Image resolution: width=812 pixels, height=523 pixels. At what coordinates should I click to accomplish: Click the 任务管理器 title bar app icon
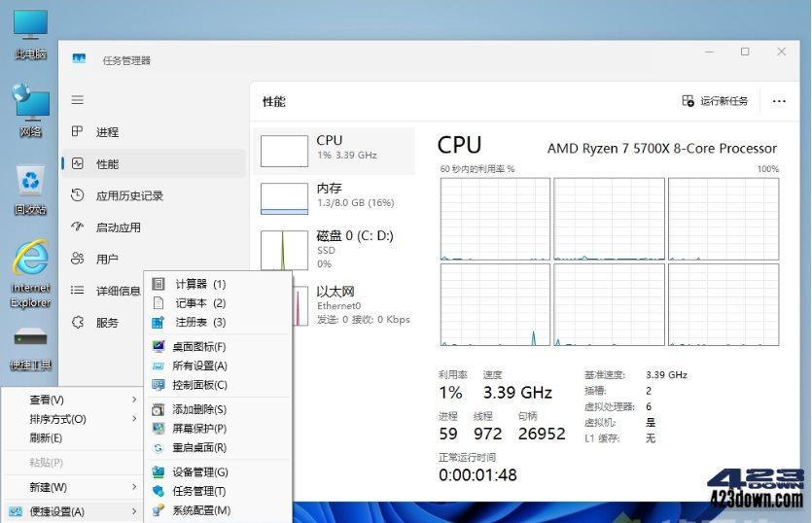coord(79,59)
